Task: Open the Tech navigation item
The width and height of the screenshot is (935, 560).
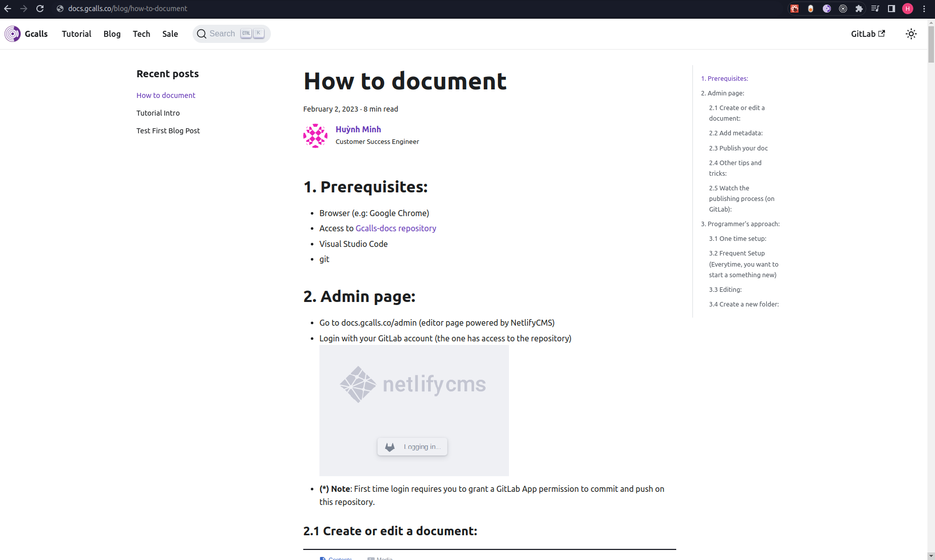Action: [142, 34]
